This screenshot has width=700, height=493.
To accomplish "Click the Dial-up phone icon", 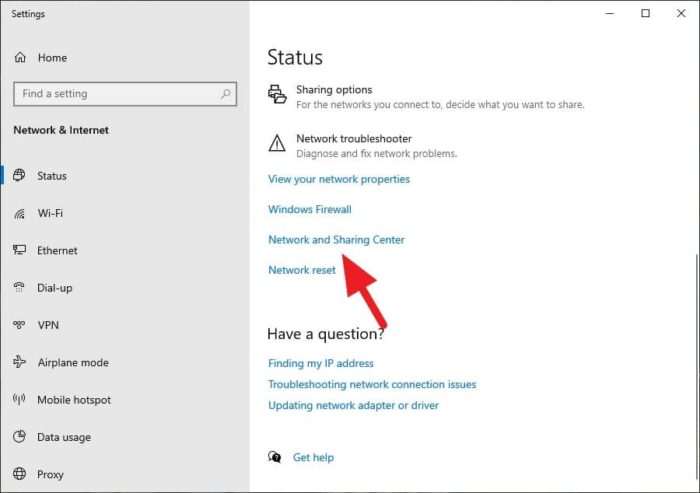I will coord(19,287).
